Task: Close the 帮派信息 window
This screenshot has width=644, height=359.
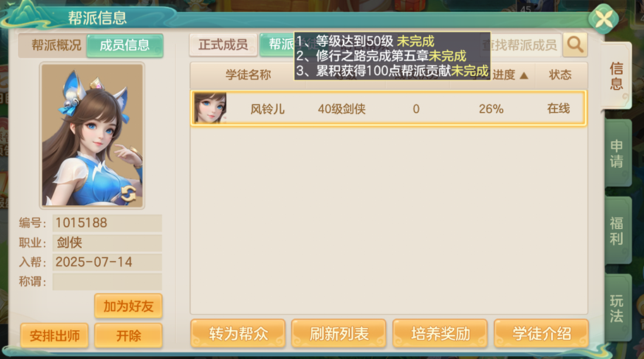Action: (603, 19)
